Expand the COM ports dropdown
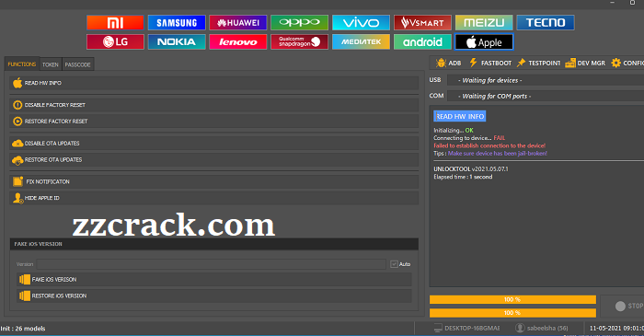 pyautogui.click(x=546, y=96)
